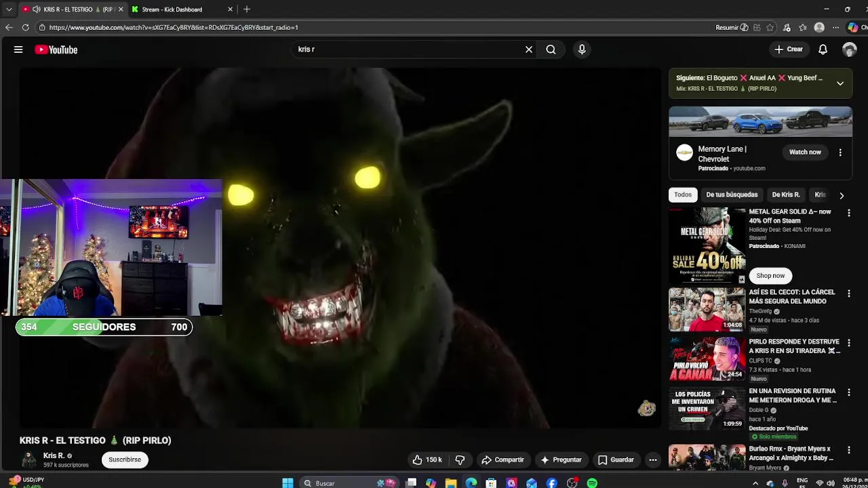The width and height of the screenshot is (868, 488).
Task: Open options for the Chevrolet Memory Lane ad
Action: [x=840, y=152]
